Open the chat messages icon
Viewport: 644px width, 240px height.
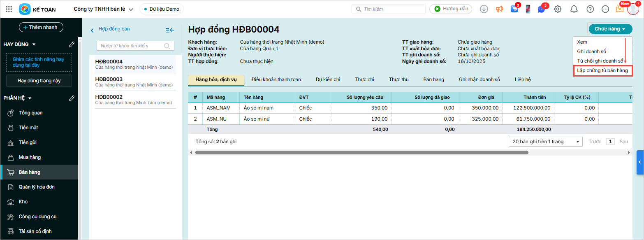[x=542, y=9]
